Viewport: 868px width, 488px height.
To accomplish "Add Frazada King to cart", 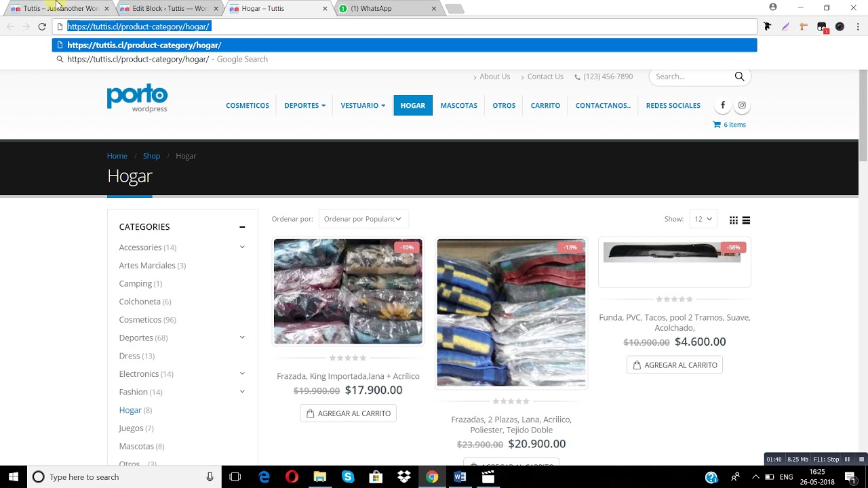I will [349, 413].
